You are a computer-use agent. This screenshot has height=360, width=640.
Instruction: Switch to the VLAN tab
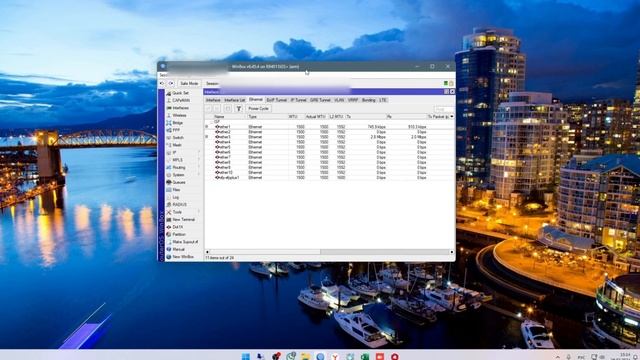339,100
